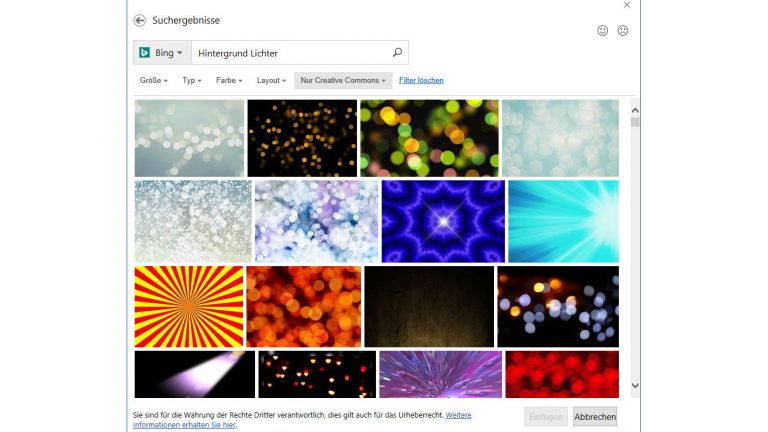Screen dimensions: 768x432
Task: Click the back arrow next to Suchergebnisse
Action: [x=140, y=20]
